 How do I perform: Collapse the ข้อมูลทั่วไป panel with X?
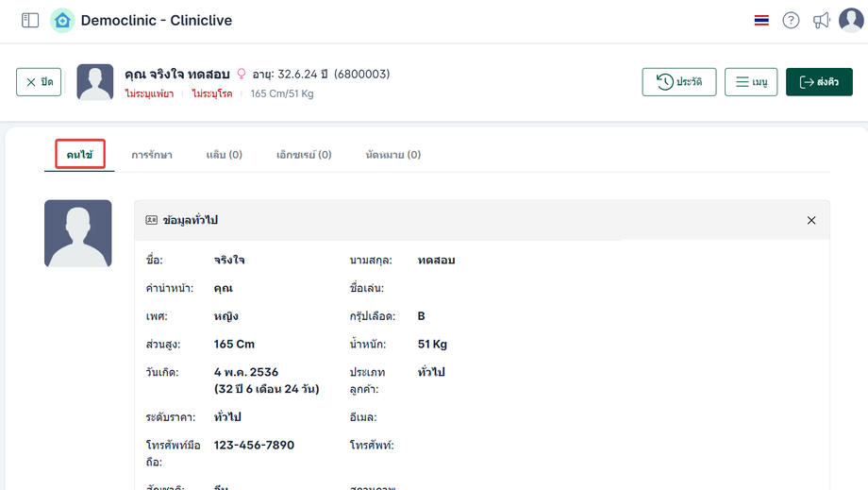[810, 220]
